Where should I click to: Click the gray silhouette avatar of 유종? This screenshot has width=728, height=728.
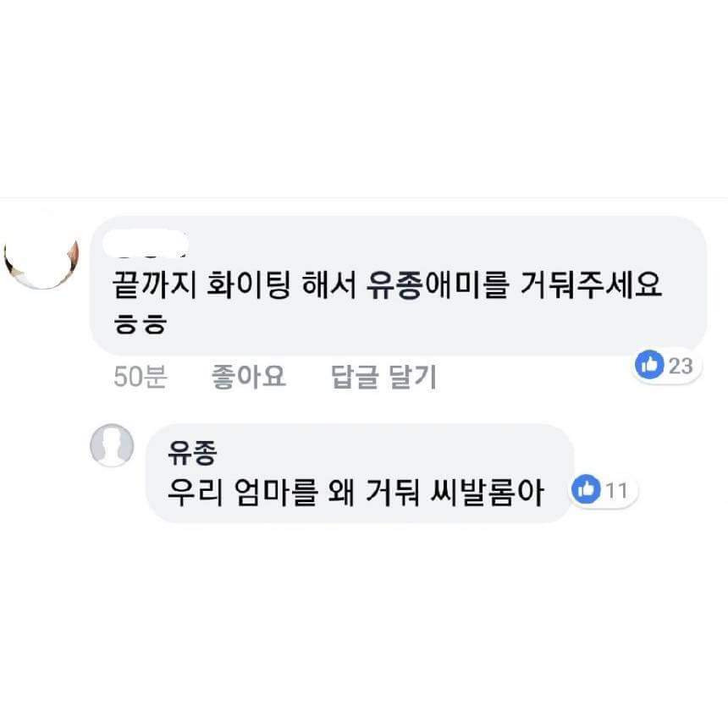[x=113, y=446]
